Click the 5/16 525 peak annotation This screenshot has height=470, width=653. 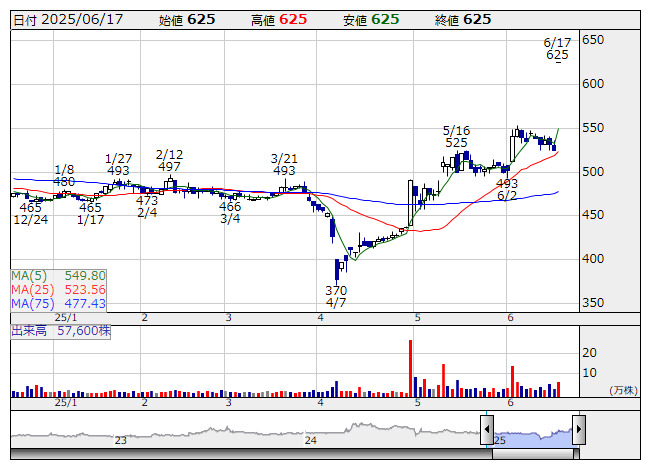[456, 137]
